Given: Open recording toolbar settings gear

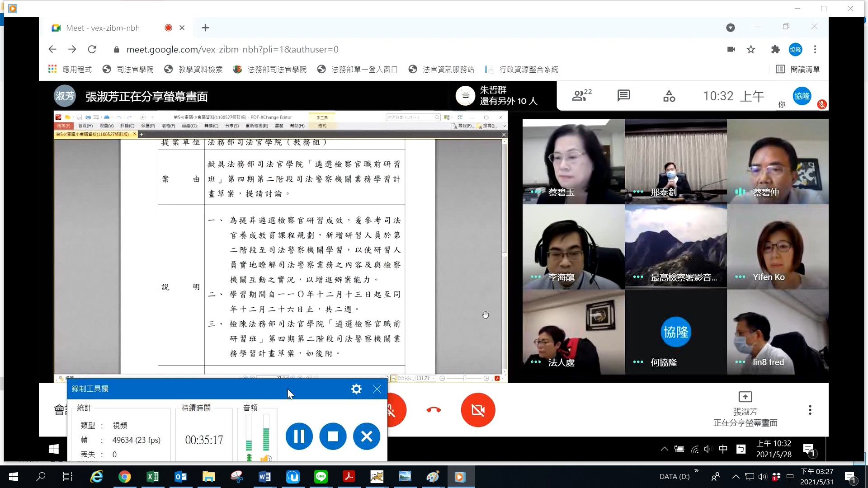Looking at the screenshot, I should pos(356,389).
